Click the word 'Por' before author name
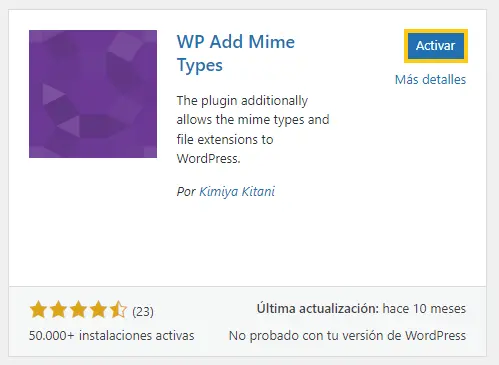499x365 pixels. click(x=186, y=192)
